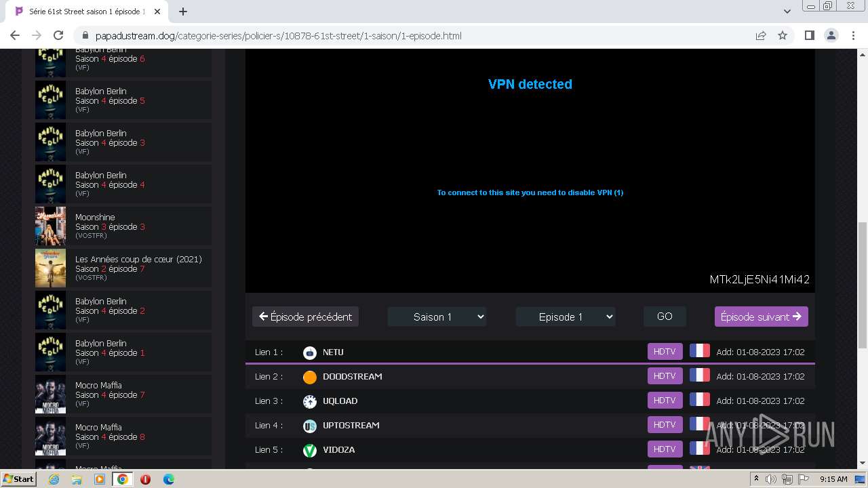Open the Windows Start button
Image resolution: width=868 pixels, height=488 pixels.
(x=19, y=479)
